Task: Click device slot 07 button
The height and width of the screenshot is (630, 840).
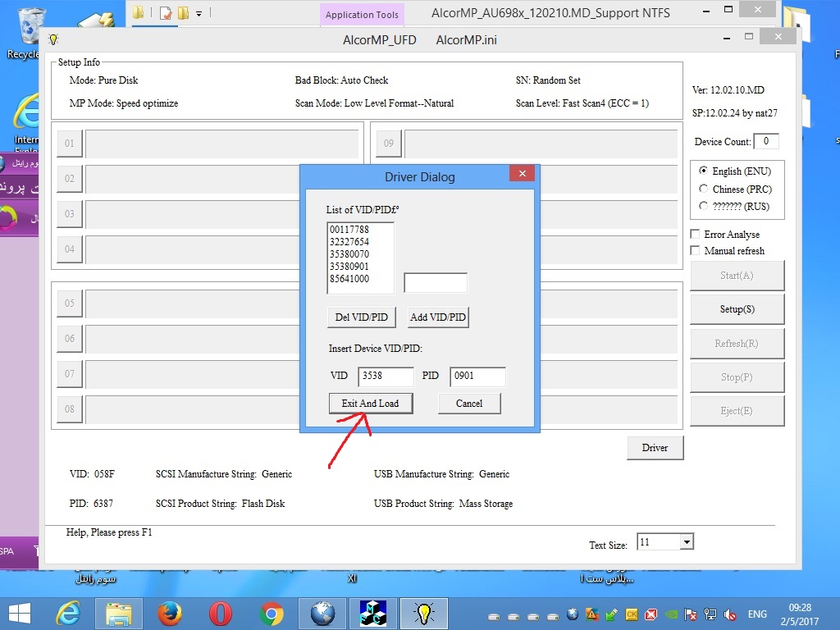Action: click(70, 374)
